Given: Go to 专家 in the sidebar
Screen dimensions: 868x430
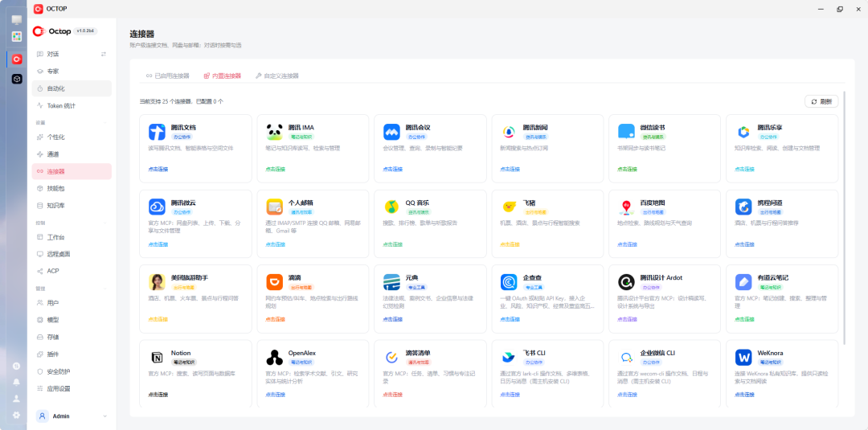Looking at the screenshot, I should pyautogui.click(x=72, y=72).
